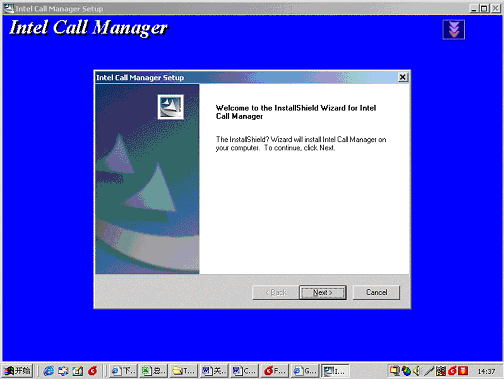The image size is (504, 379).
Task: Click the active 'I...' setup taskbar button
Action: [335, 371]
